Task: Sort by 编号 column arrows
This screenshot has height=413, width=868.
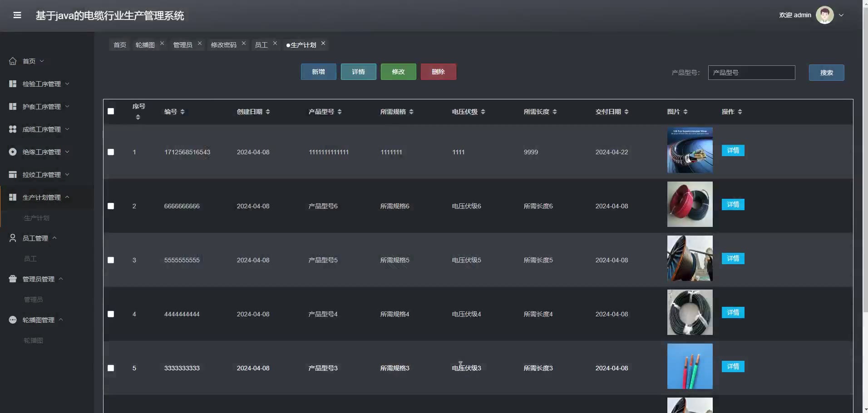Action: (x=182, y=112)
